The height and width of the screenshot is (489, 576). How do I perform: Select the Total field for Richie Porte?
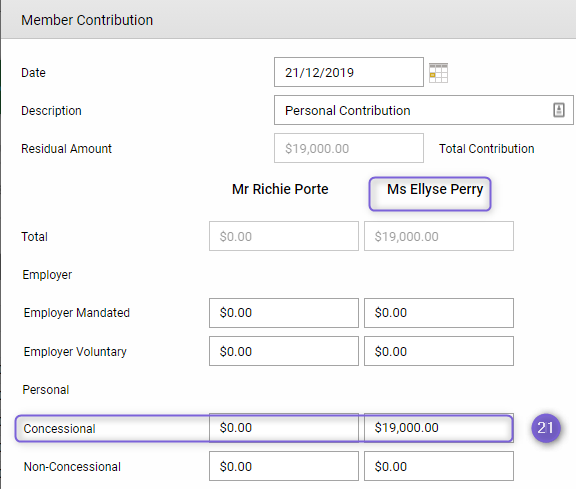click(284, 236)
